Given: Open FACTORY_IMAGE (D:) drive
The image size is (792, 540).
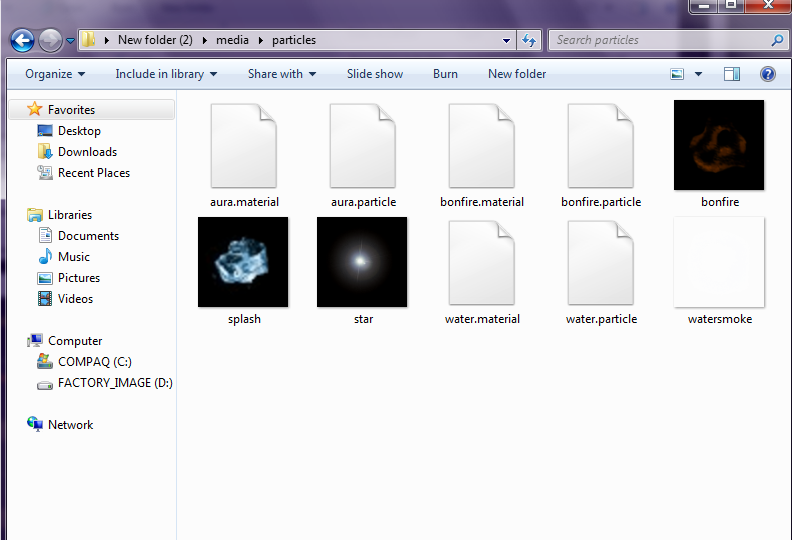Looking at the screenshot, I should pos(115,383).
